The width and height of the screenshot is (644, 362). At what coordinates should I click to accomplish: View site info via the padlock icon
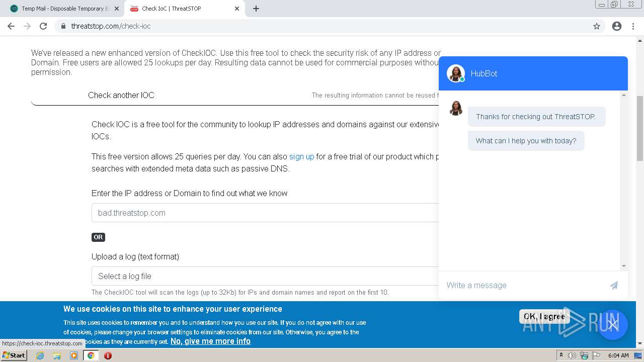tap(63, 26)
